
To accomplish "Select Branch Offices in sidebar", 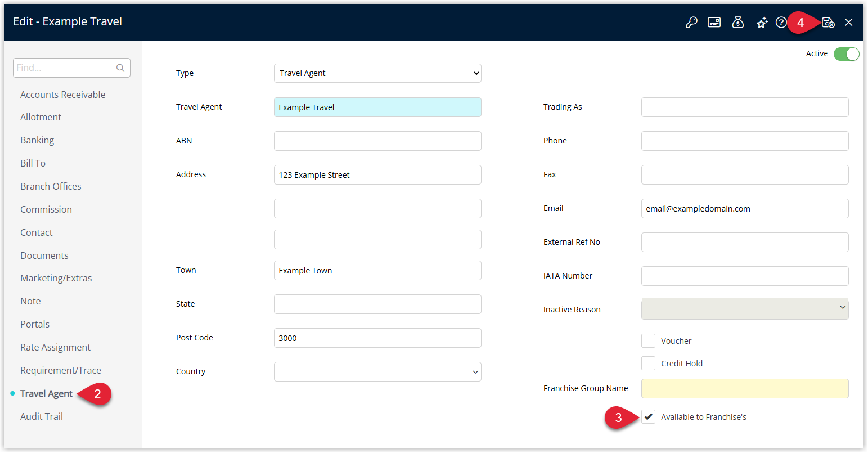I will tap(51, 186).
